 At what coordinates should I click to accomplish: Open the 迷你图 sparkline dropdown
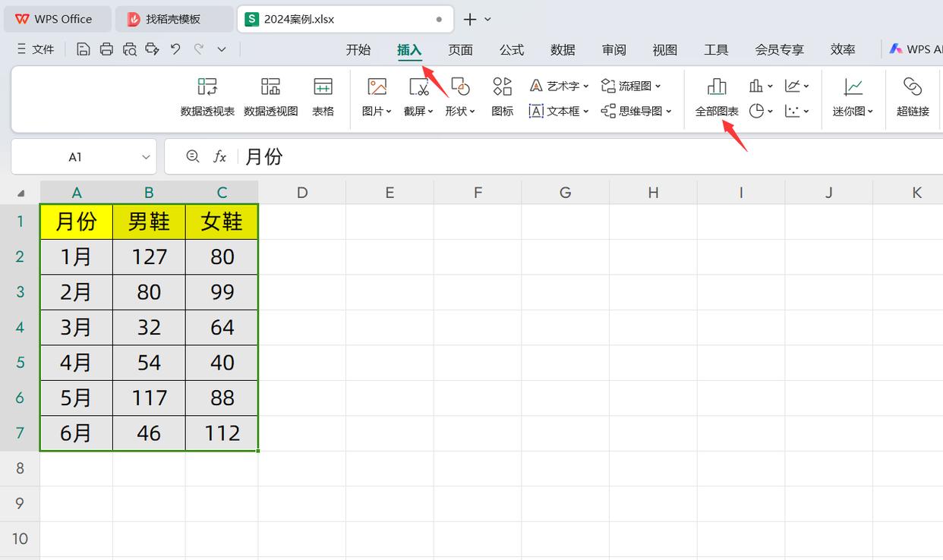click(x=853, y=97)
